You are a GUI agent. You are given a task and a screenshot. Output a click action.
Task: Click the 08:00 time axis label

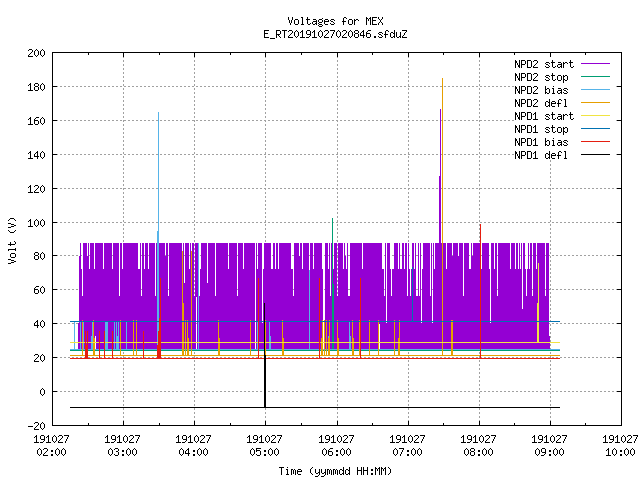click(x=478, y=452)
